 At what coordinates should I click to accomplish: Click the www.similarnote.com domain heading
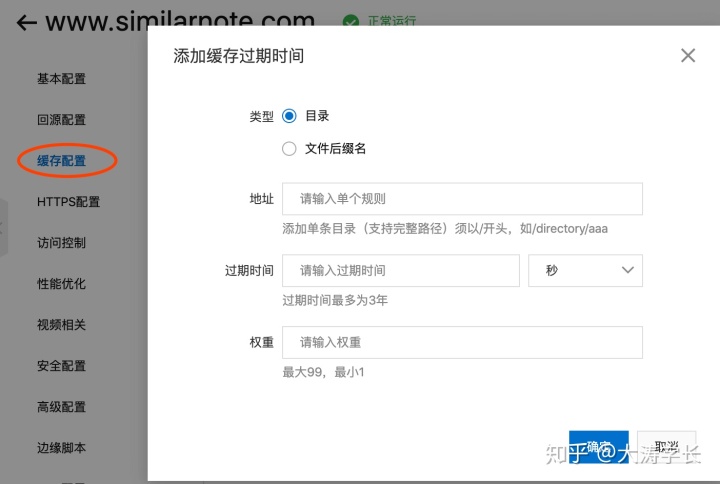(180, 21)
